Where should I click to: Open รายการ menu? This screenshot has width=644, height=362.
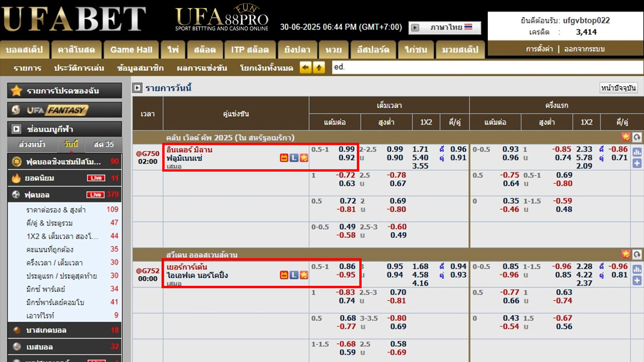27,68
